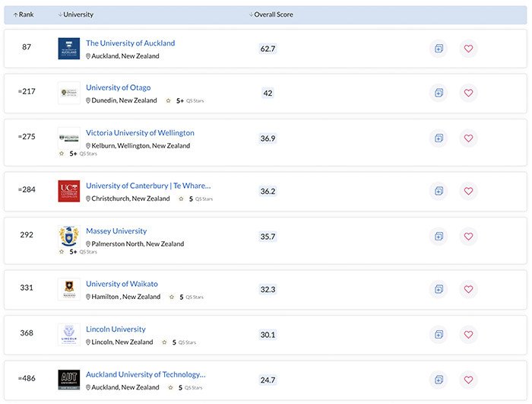This screenshot has height=404, width=532.
Task: Click rank =217
Action: [x=27, y=91]
